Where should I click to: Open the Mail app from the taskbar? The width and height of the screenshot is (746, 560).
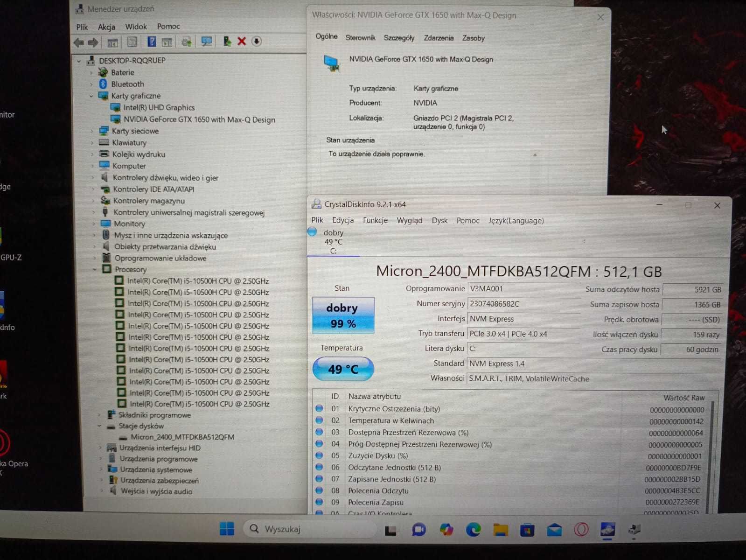tap(554, 530)
